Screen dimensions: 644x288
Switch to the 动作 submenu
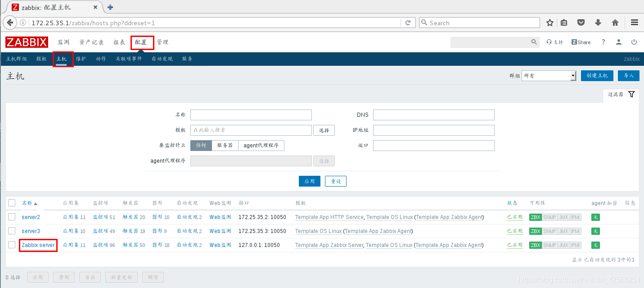pyautogui.click(x=101, y=59)
